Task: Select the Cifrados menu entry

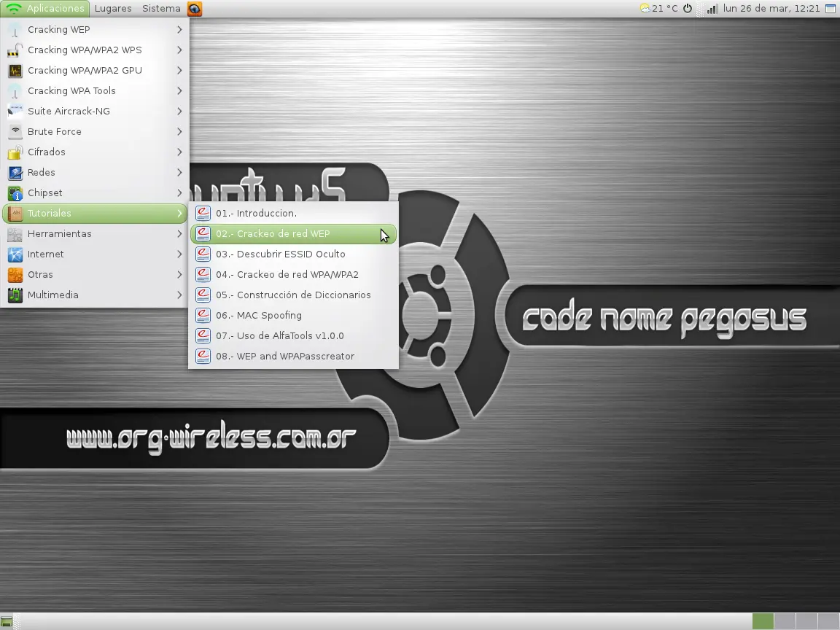Action: tap(95, 152)
